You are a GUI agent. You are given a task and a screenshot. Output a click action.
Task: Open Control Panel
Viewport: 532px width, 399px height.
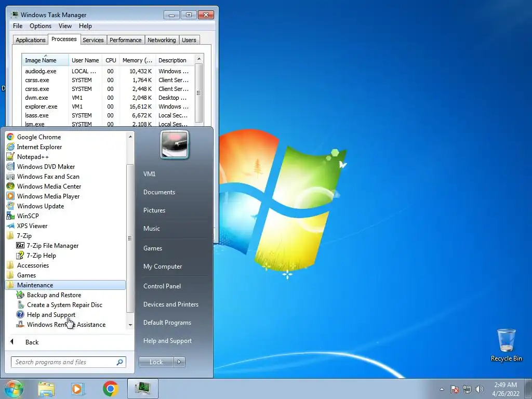(x=162, y=286)
